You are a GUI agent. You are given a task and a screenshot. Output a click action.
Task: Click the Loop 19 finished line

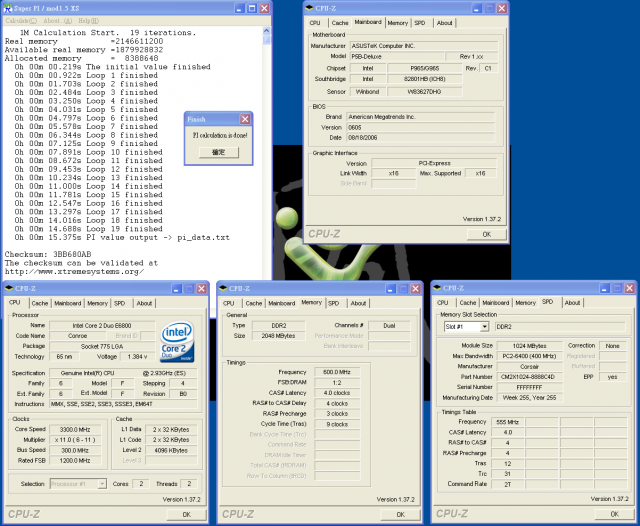click(89, 229)
